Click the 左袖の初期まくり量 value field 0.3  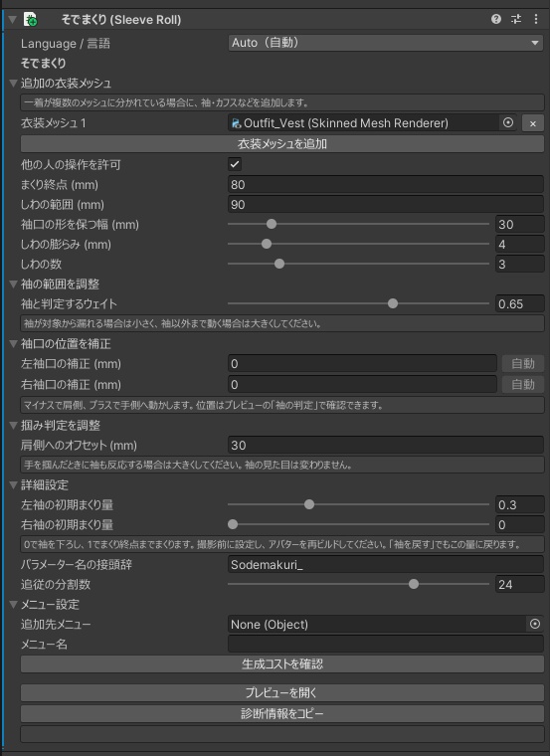tap(519, 504)
